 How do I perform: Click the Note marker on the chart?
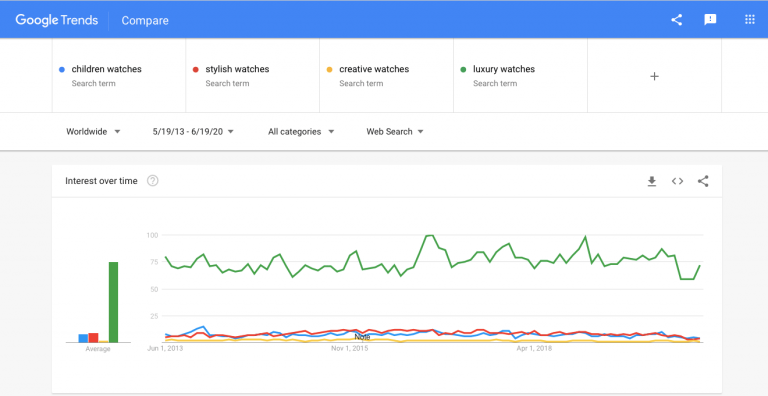pyautogui.click(x=362, y=337)
